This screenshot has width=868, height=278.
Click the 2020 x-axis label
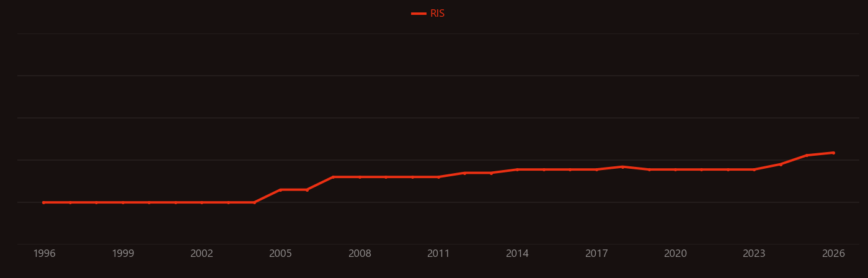[x=675, y=254]
